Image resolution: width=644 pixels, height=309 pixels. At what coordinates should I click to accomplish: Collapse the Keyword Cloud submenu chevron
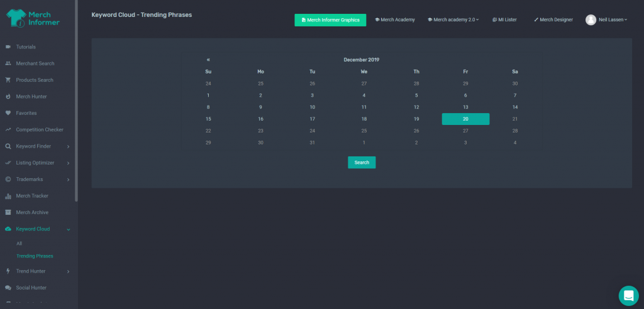(x=68, y=229)
